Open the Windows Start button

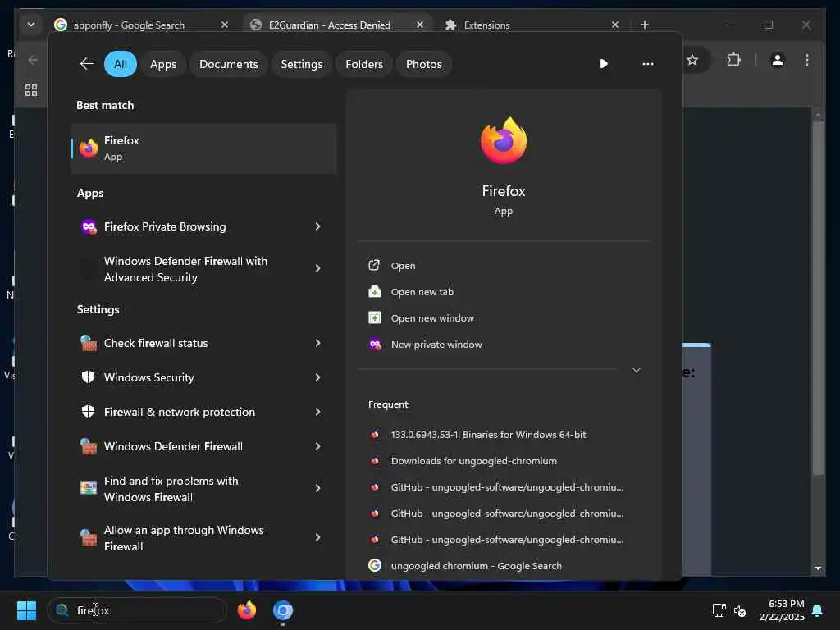pos(26,610)
